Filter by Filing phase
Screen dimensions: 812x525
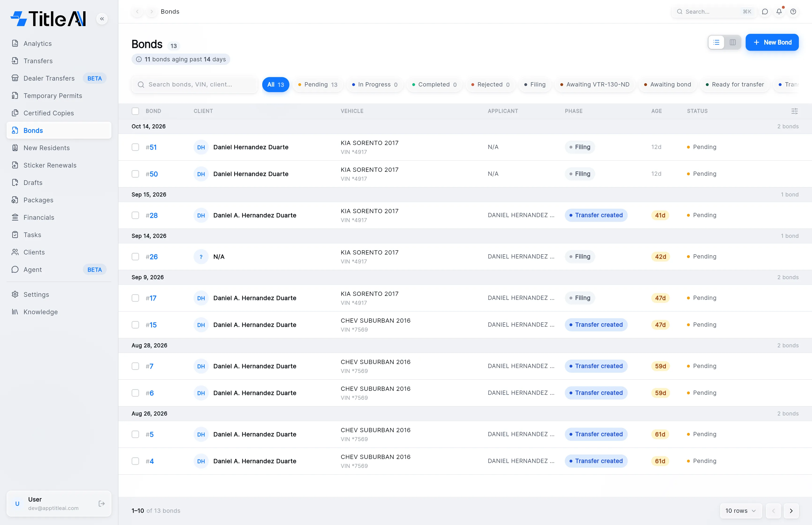[x=535, y=85]
